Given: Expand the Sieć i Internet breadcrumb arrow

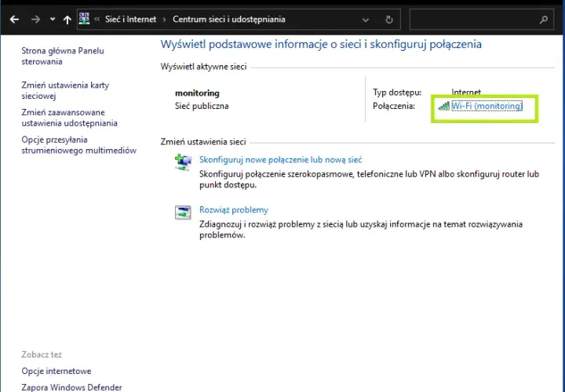Looking at the screenshot, I should pos(165,20).
